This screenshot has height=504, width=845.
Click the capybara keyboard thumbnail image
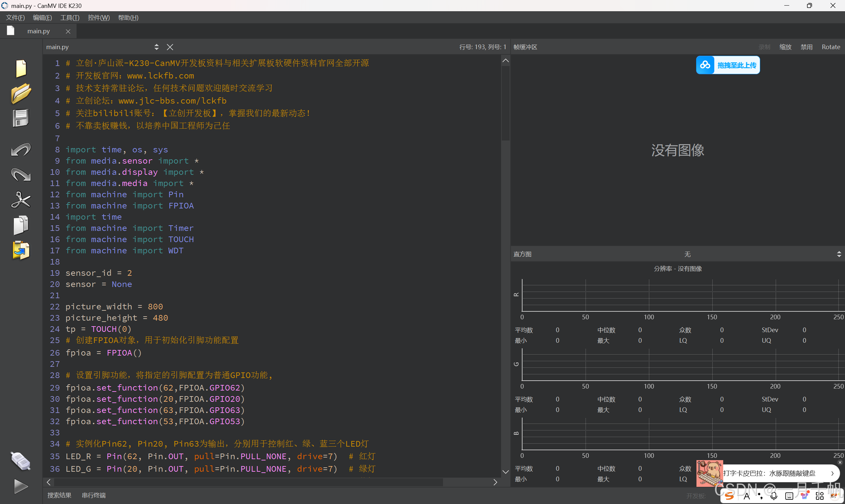(x=709, y=473)
